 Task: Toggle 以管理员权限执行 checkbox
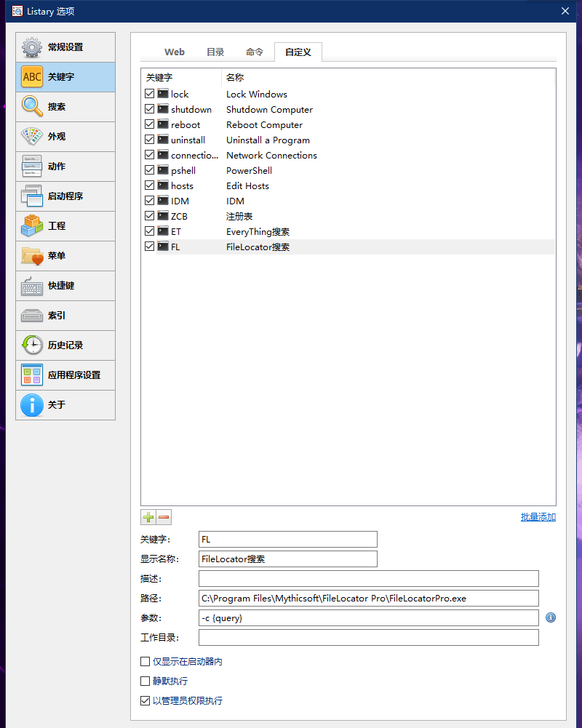coord(145,701)
